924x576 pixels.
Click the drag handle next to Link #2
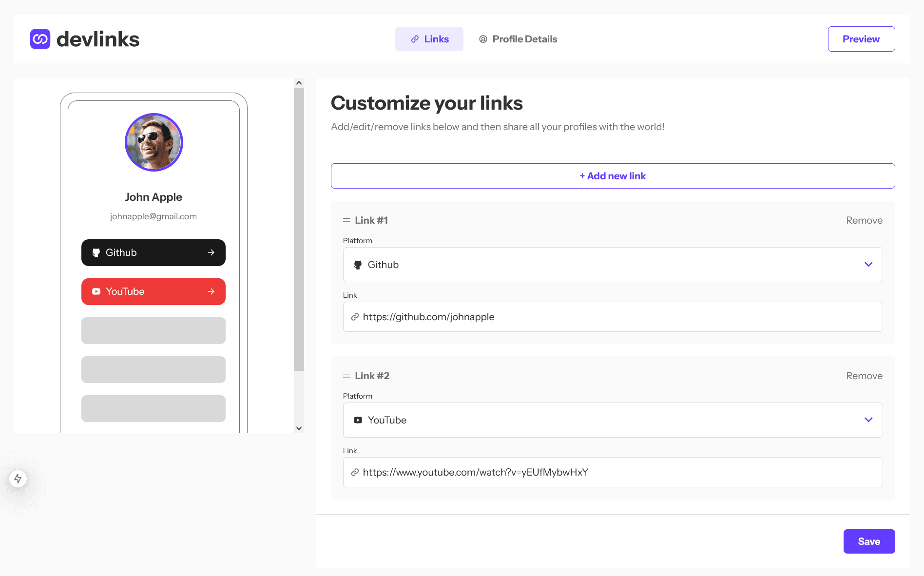[x=346, y=376]
